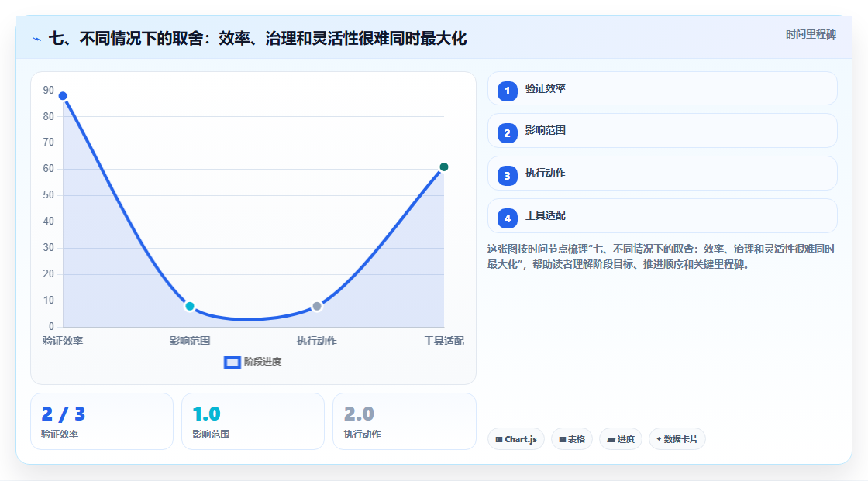The height and width of the screenshot is (481, 868).
Task: Click y-axis value 50
Action: point(49,195)
